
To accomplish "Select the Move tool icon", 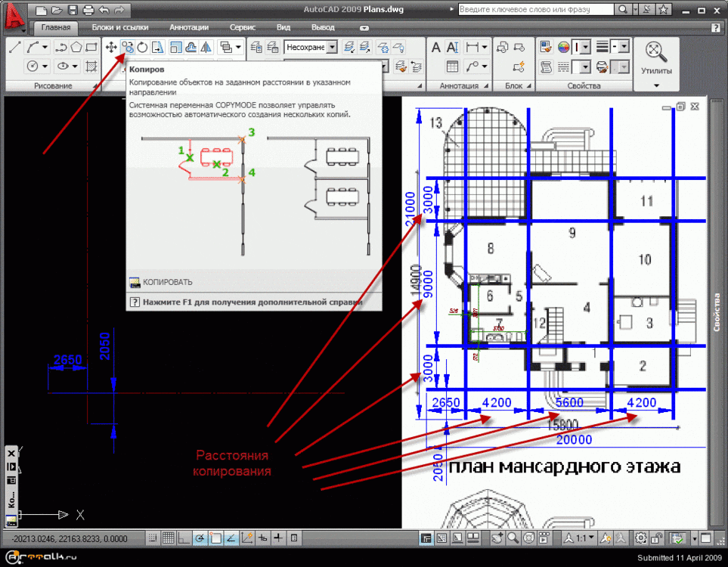I will pos(111,47).
